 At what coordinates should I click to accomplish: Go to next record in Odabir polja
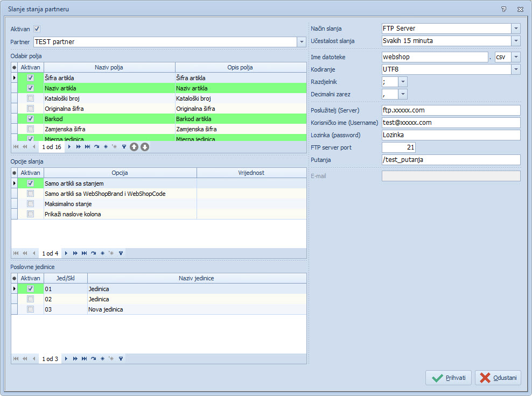tap(69, 147)
